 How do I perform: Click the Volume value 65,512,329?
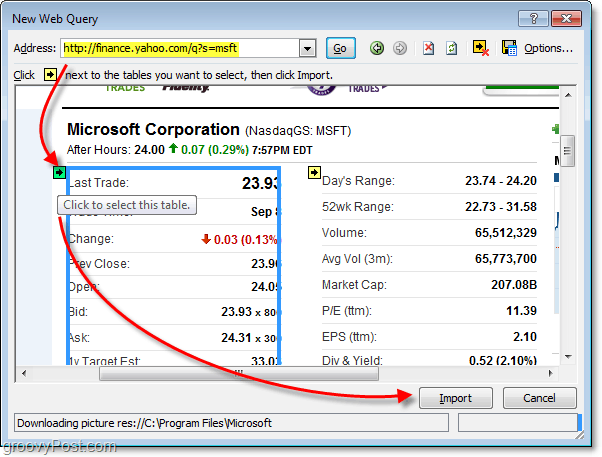click(505, 233)
